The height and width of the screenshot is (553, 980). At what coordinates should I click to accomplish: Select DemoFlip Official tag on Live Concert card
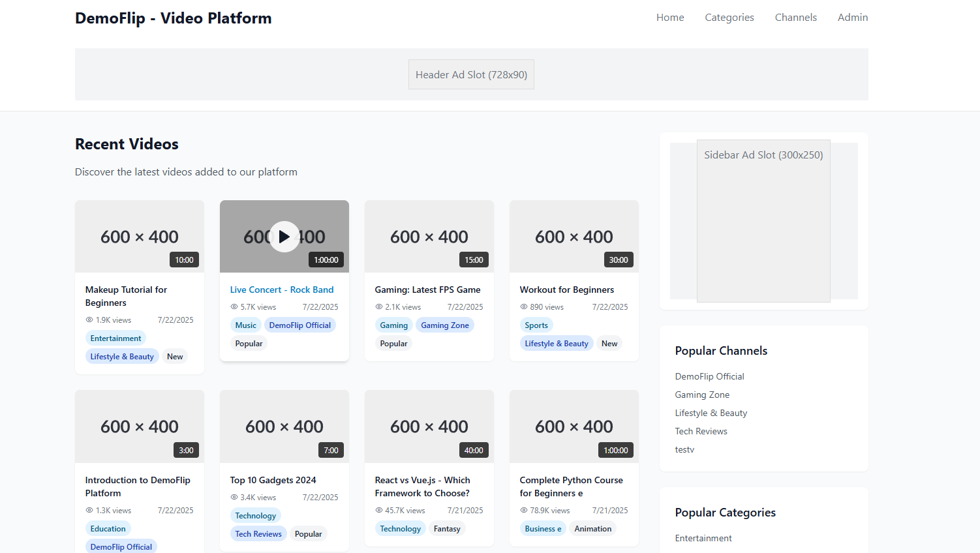pyautogui.click(x=300, y=325)
